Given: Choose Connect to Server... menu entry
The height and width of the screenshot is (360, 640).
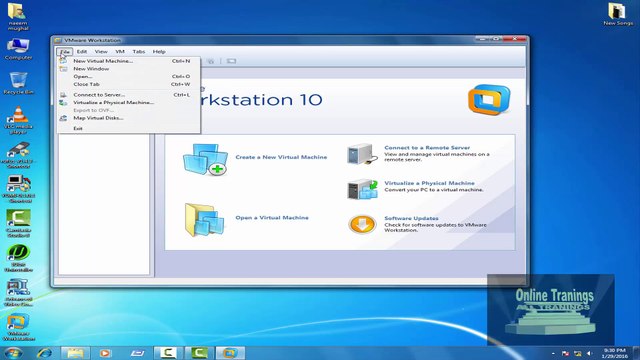Looking at the screenshot, I should 129,95.
